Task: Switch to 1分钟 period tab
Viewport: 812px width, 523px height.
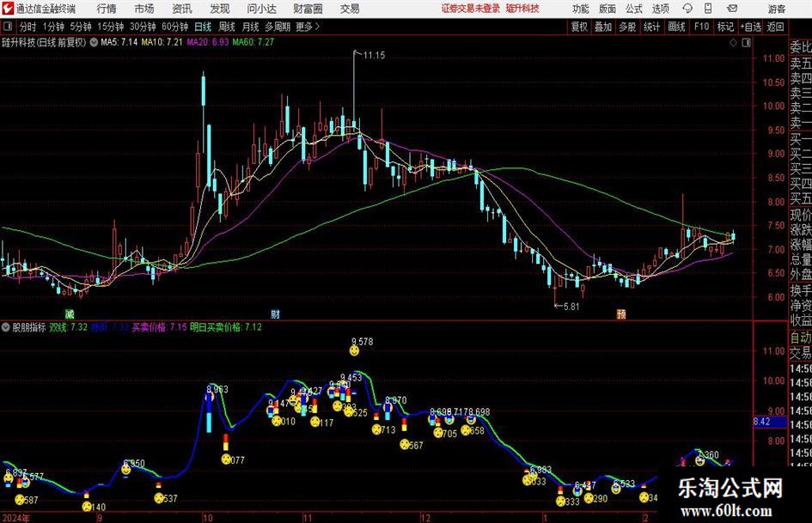Action: (53, 27)
